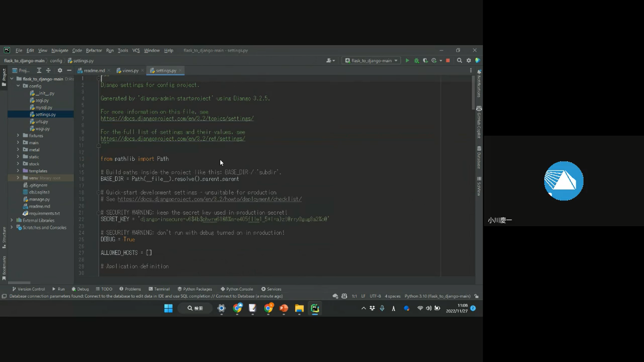Open Search Everywhere magnifier icon
This screenshot has height=362, width=644.
460,61
